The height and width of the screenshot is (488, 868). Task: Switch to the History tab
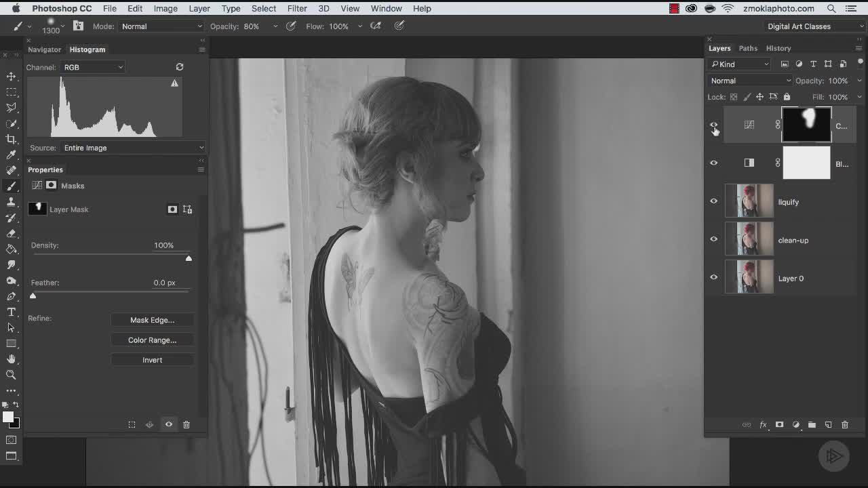[x=778, y=48]
